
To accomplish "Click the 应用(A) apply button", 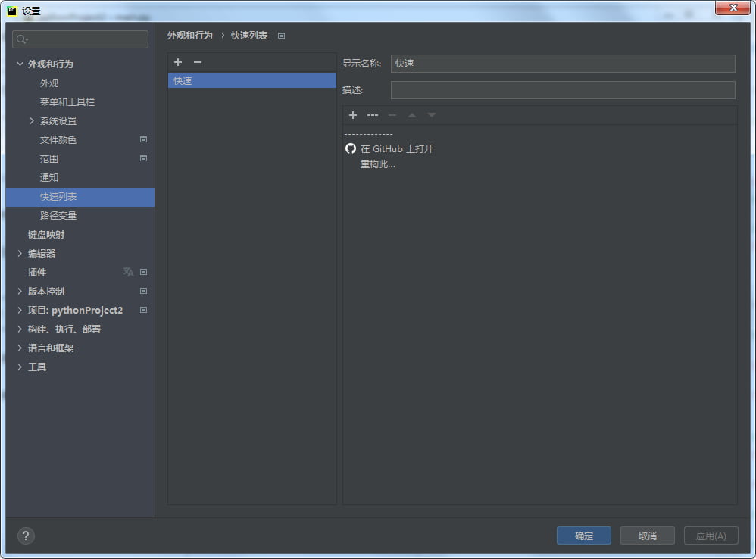I will (x=711, y=536).
